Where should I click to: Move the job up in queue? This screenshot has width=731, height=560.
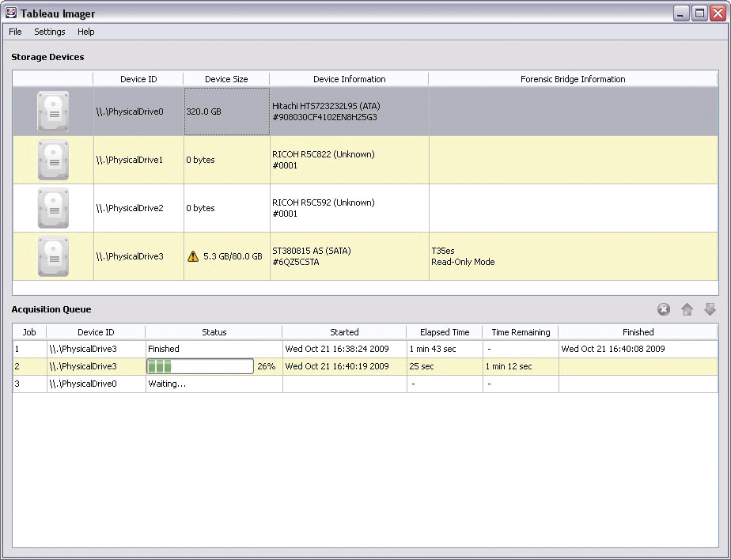687,309
